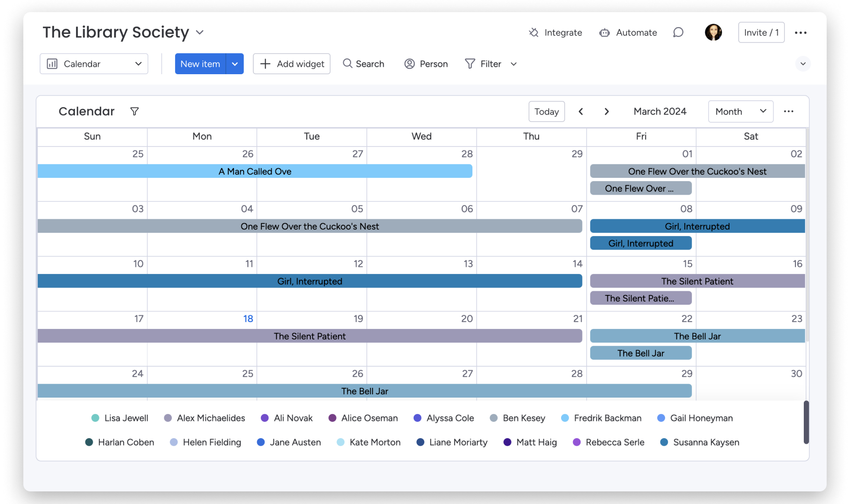Click the legend vertical scrollbar
The height and width of the screenshot is (504, 850).
click(x=806, y=422)
